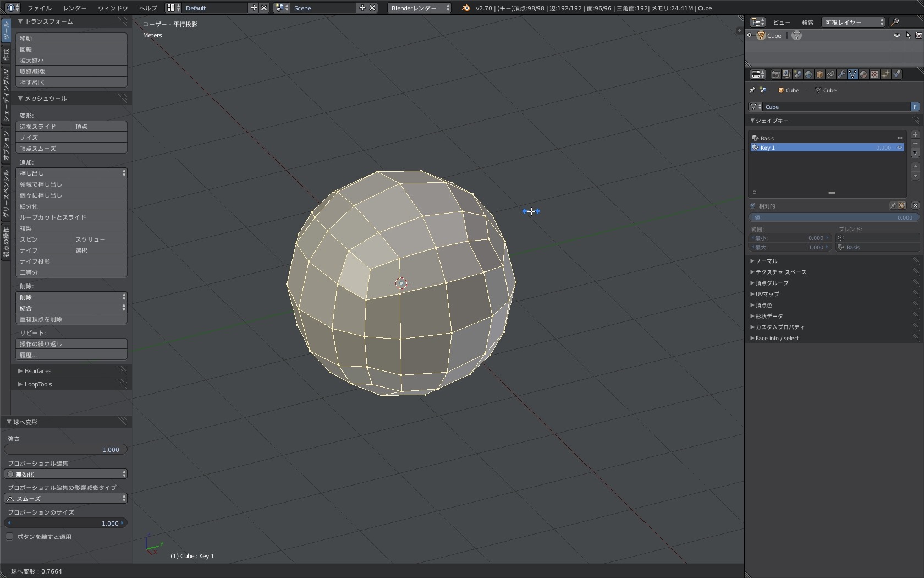This screenshot has height=578, width=924.
Task: Open the proportional editing 無効化 dropdown
Action: pyautogui.click(x=66, y=474)
